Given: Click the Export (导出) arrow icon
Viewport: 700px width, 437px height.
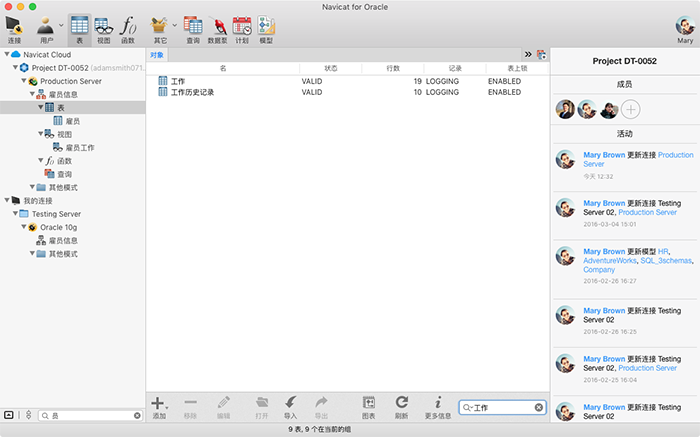Looking at the screenshot, I should (321, 408).
